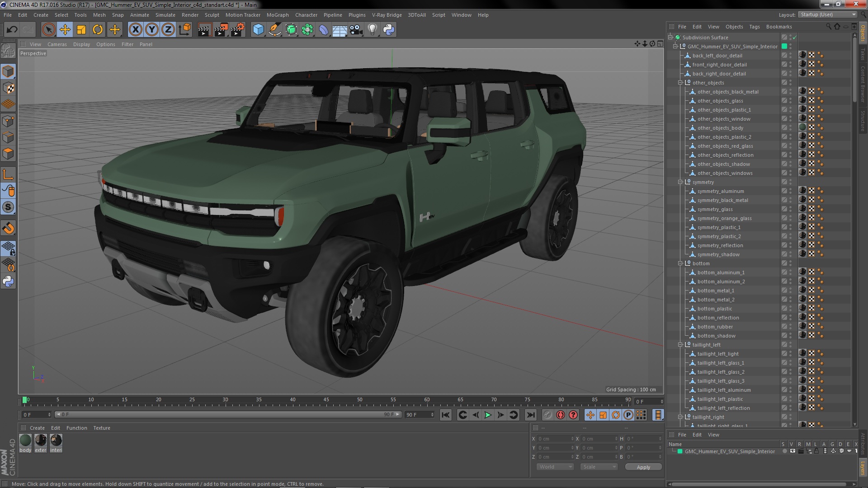Select the Rotate tool icon

[x=98, y=30]
